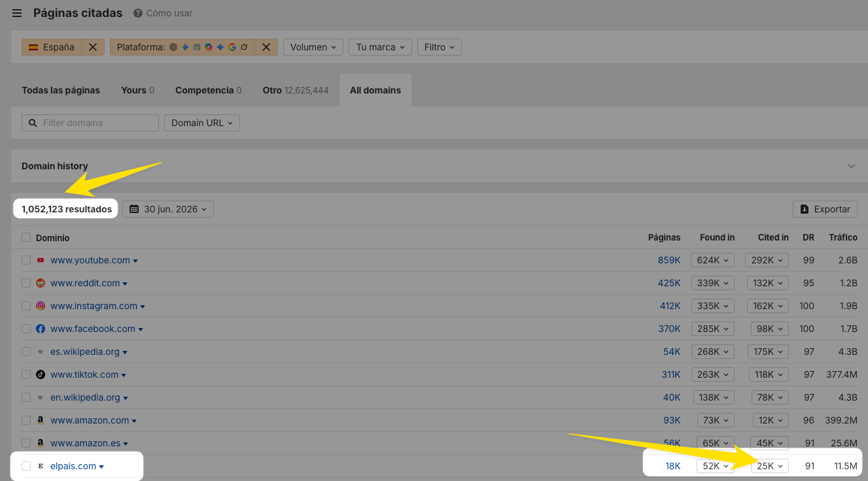Click the amazon.com favicon icon
This screenshot has width=868, height=481.
pyautogui.click(x=41, y=420)
